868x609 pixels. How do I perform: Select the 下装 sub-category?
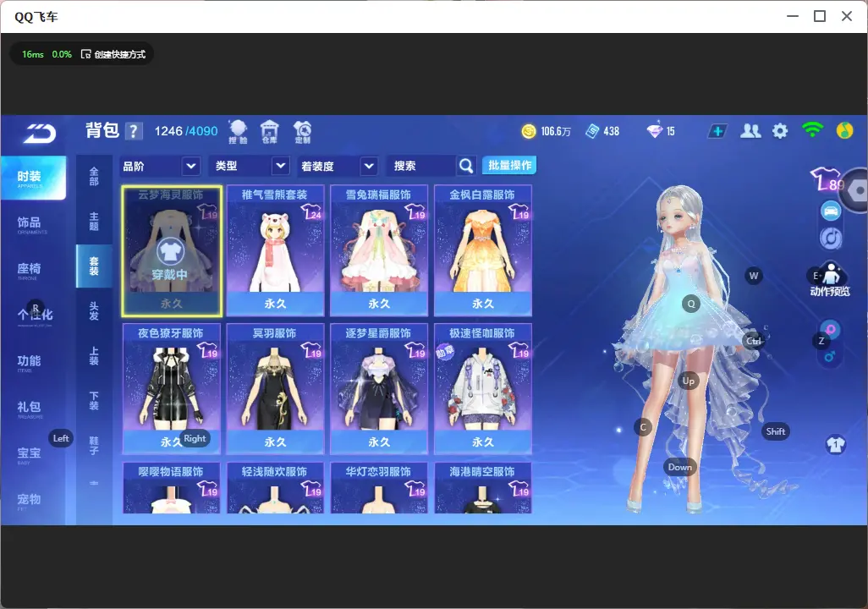click(x=94, y=401)
